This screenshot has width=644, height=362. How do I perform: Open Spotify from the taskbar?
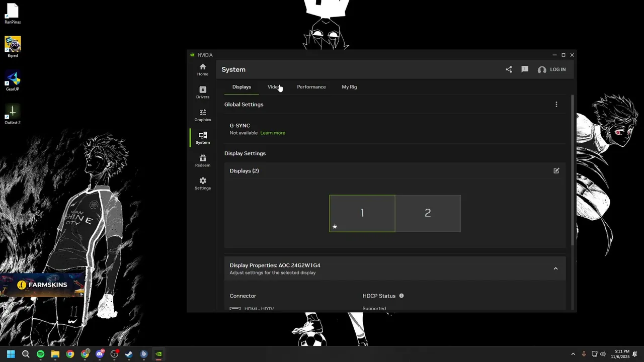point(41,354)
